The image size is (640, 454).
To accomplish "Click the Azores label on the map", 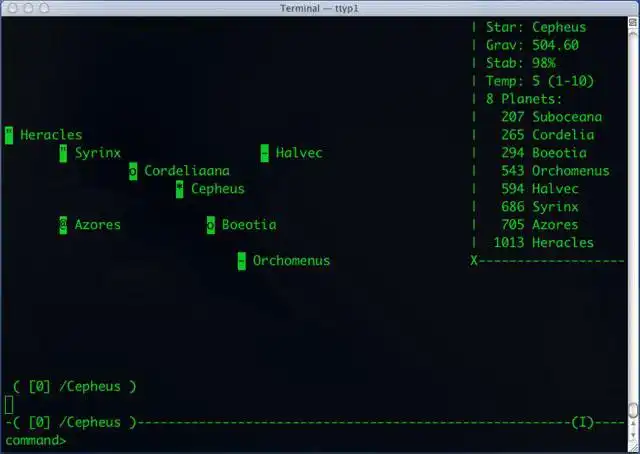I will click(98, 225).
